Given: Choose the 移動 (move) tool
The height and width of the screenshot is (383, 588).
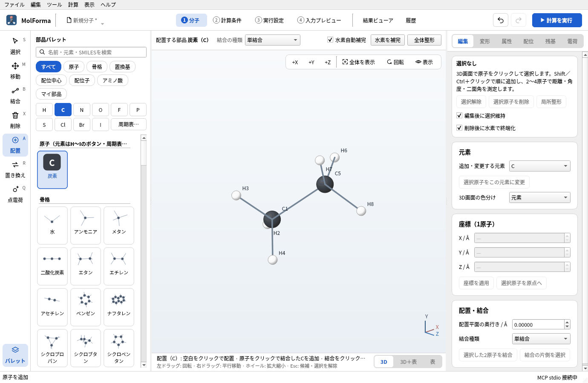Looking at the screenshot, I should point(15,71).
